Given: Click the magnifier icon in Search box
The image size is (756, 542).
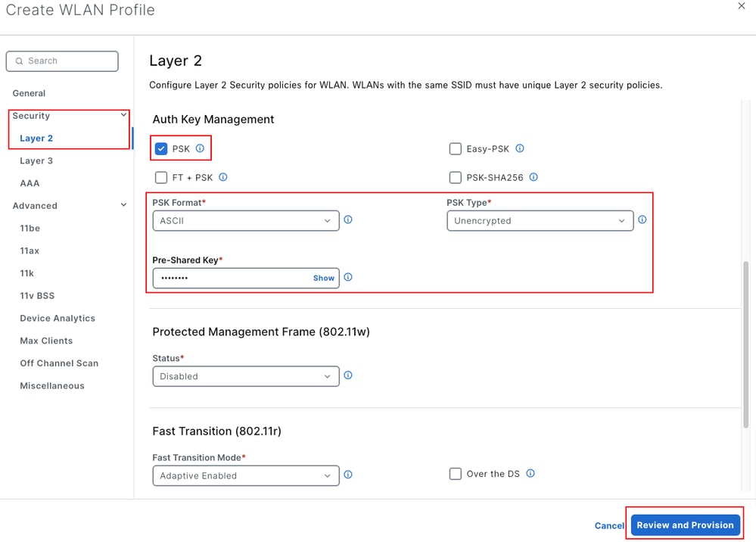Looking at the screenshot, I should pyautogui.click(x=19, y=61).
